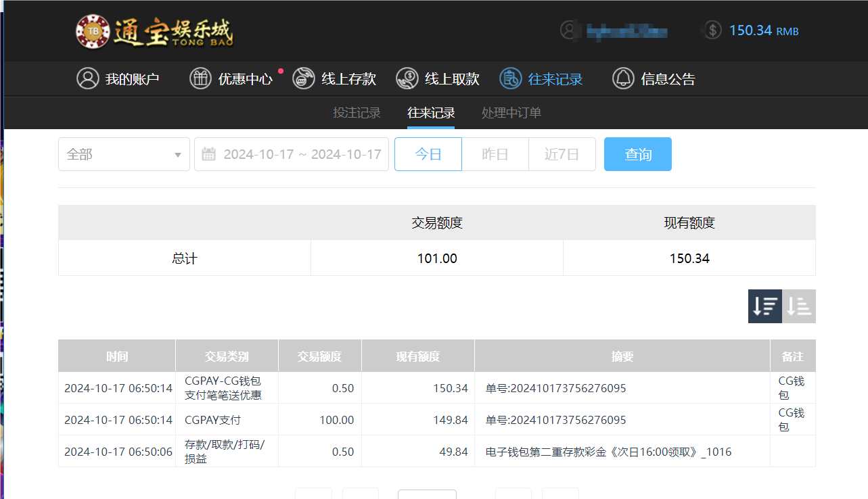Click the 信息公告 announcement bell icon
This screenshot has height=499, width=868.
coord(623,78)
